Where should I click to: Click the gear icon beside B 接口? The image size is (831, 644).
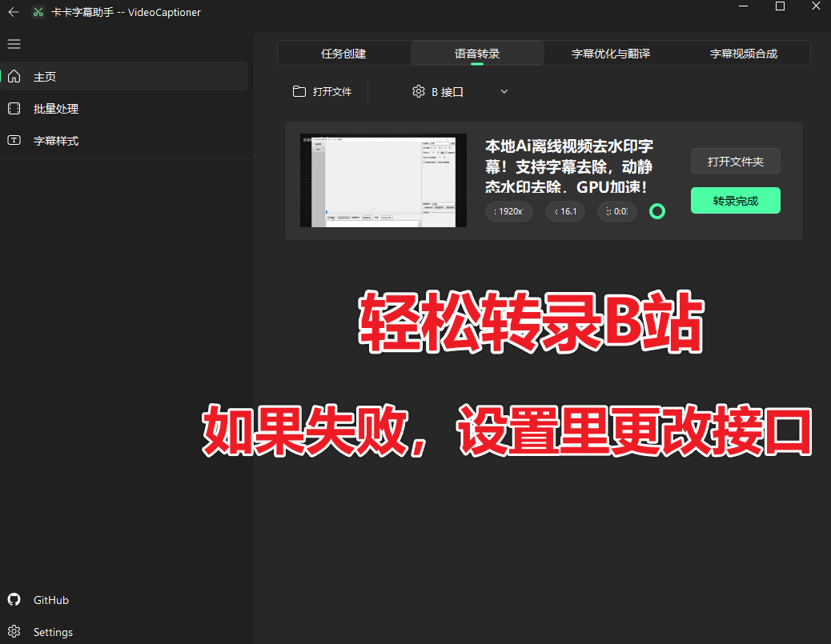tap(419, 91)
